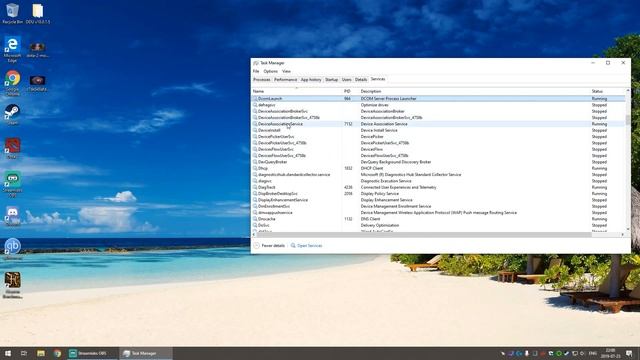Launch Streamlabs OBS desktop shortcut

click(x=12, y=184)
